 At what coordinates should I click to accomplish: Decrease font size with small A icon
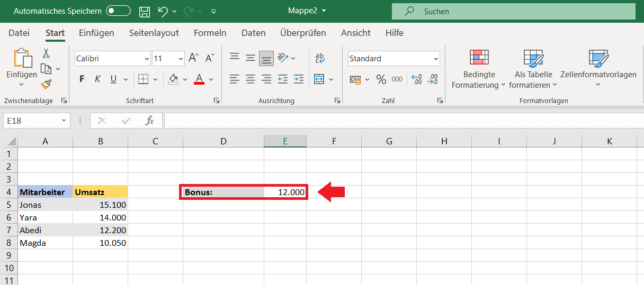[x=210, y=58]
